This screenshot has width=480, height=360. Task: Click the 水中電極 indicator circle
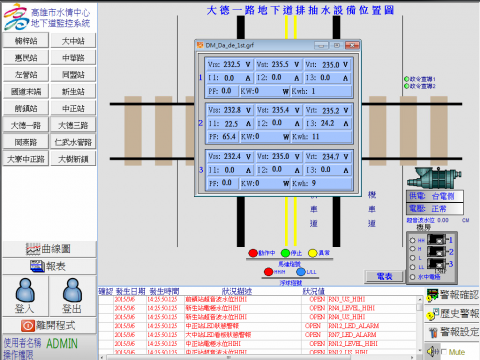tap(413, 277)
